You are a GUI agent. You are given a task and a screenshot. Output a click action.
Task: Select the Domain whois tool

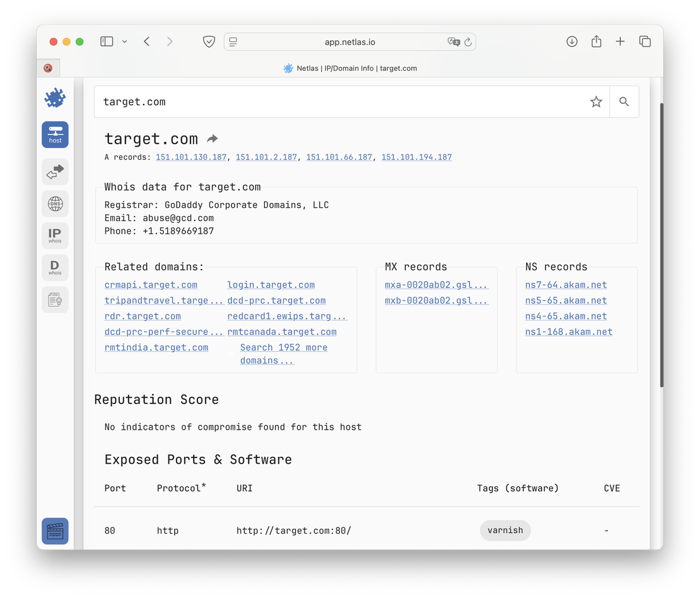pos(55,267)
